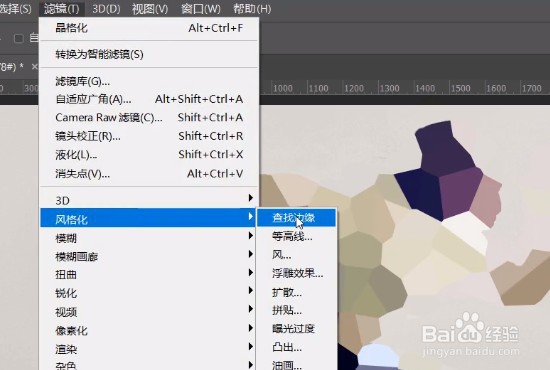Choose the 油画... filter
Screen dimensions: 550x370
click(x=297, y=365)
